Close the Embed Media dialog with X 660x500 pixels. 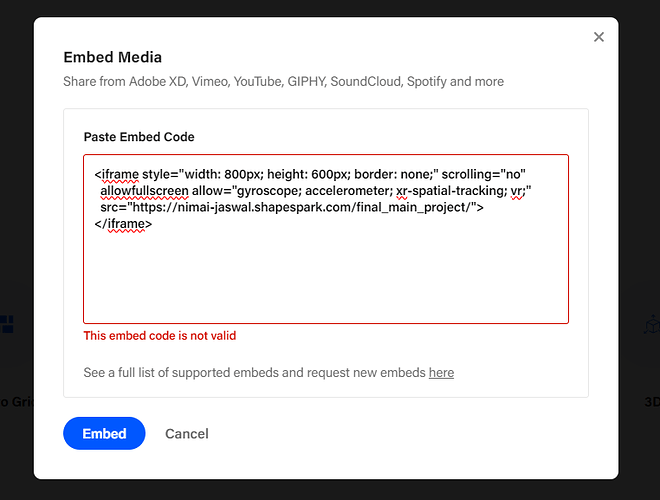pos(599,37)
